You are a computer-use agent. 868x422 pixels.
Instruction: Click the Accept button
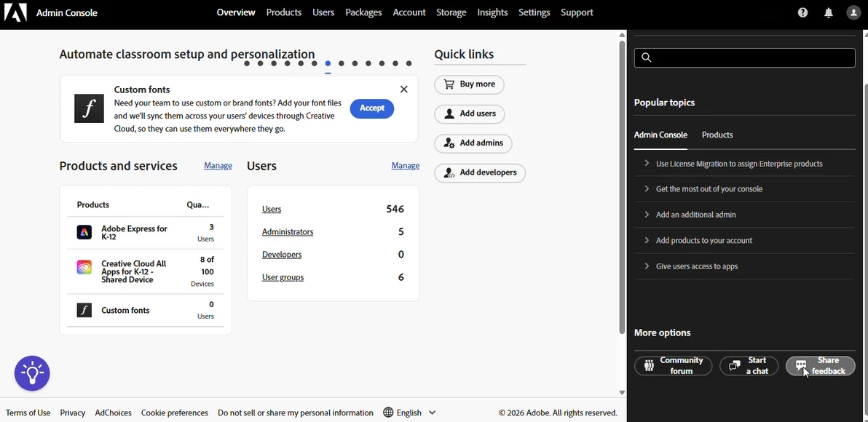tap(372, 108)
